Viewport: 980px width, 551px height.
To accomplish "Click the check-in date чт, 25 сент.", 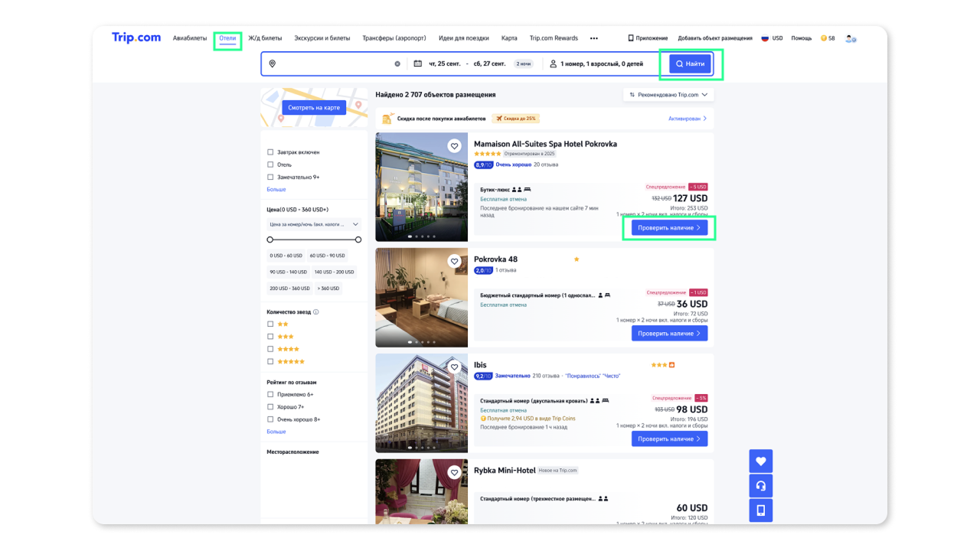I will coord(444,64).
